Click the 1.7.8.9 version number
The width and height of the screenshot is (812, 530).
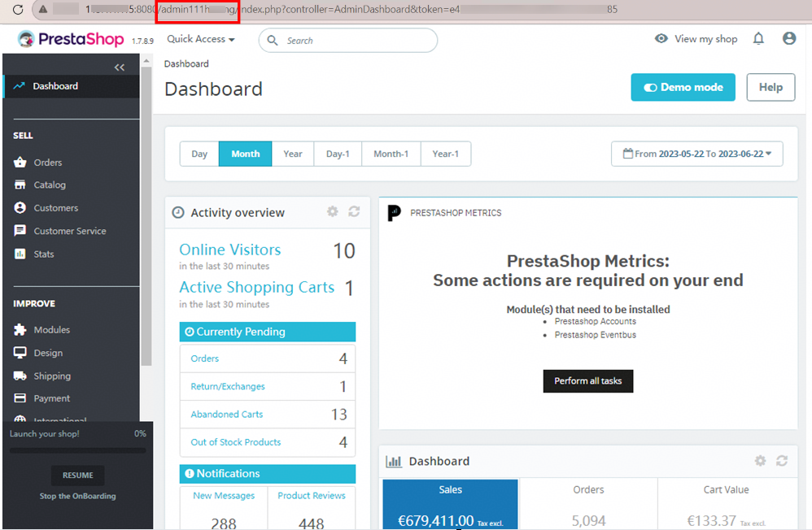click(142, 41)
